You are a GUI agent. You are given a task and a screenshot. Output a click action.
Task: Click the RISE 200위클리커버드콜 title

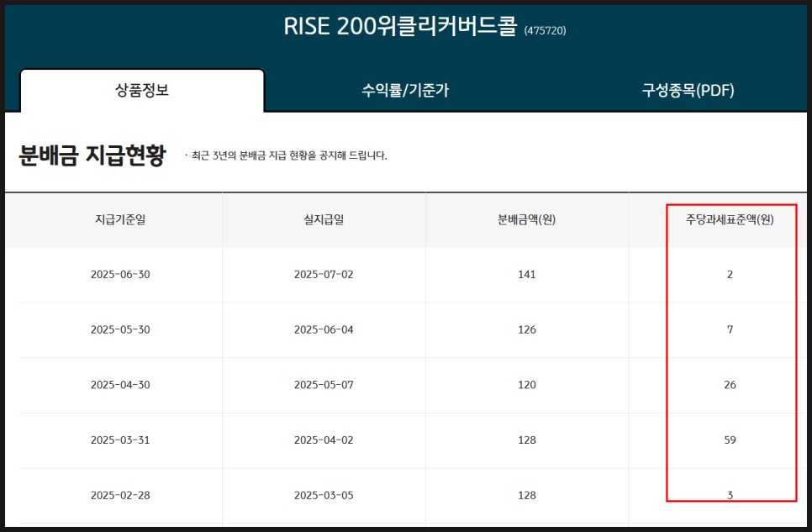[400, 26]
